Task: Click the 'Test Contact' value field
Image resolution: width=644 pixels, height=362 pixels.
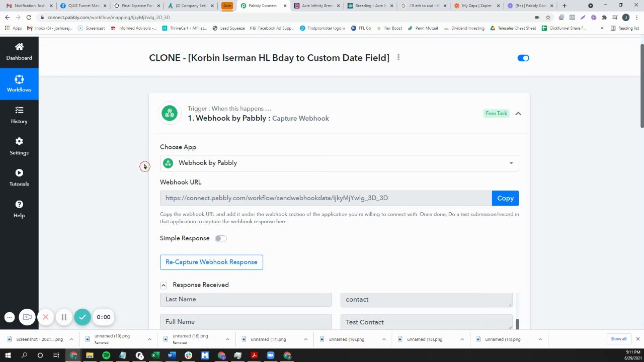Action: 426,322
